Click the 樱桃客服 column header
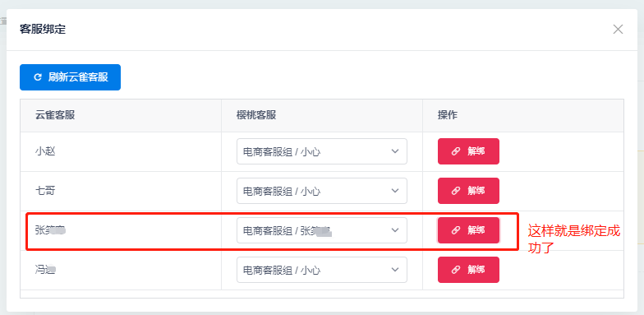 256,115
